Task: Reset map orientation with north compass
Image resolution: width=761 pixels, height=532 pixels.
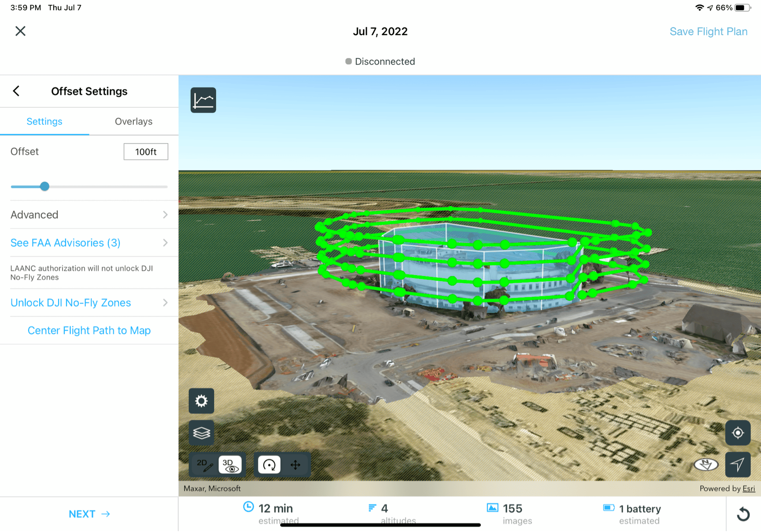Action: coord(705,465)
